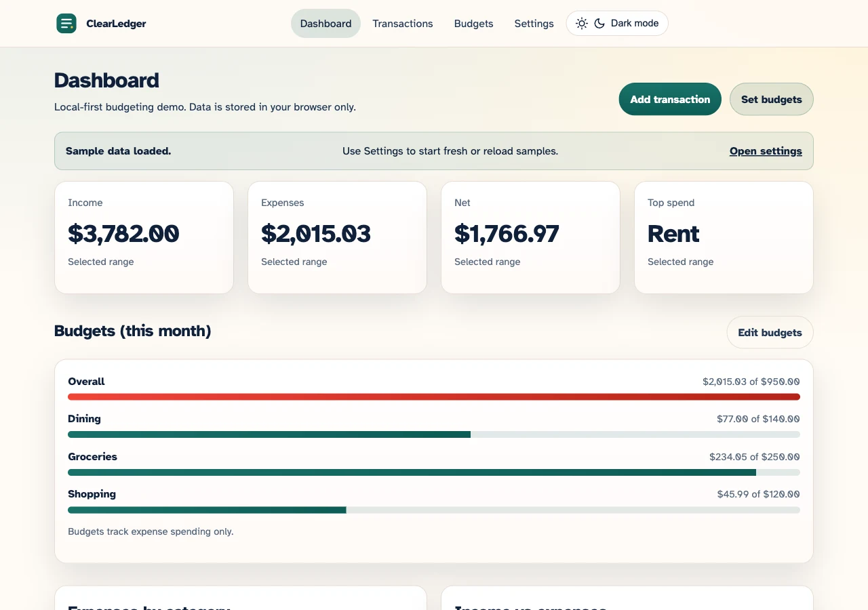Click the Groceries budget progress bar
Screen dimensions: 868x610
(434, 472)
